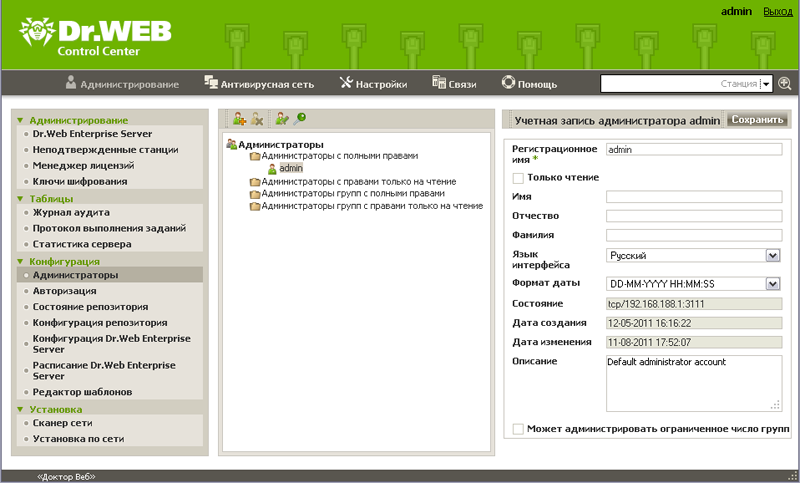
Task: Click the Выход logout link
Action: (778, 11)
